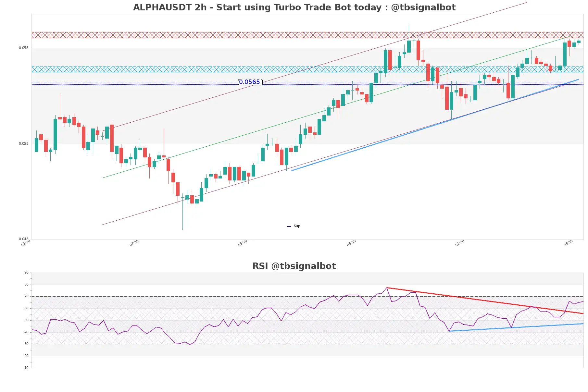Screen dimensions: 588x392
Task: Click the RSI 20 axis label
Action: point(26,356)
